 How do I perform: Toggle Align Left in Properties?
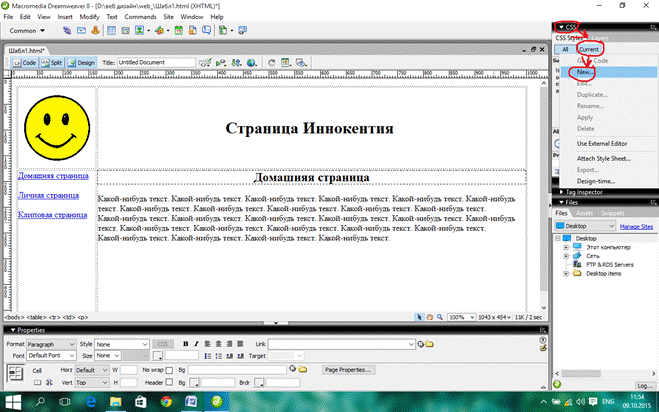pos(208,344)
